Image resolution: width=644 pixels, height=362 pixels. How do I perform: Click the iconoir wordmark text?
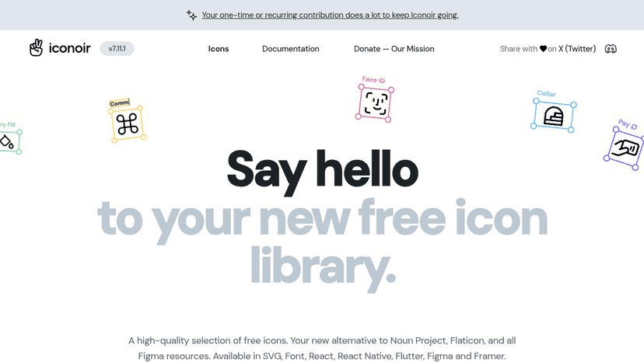pyautogui.click(x=69, y=48)
